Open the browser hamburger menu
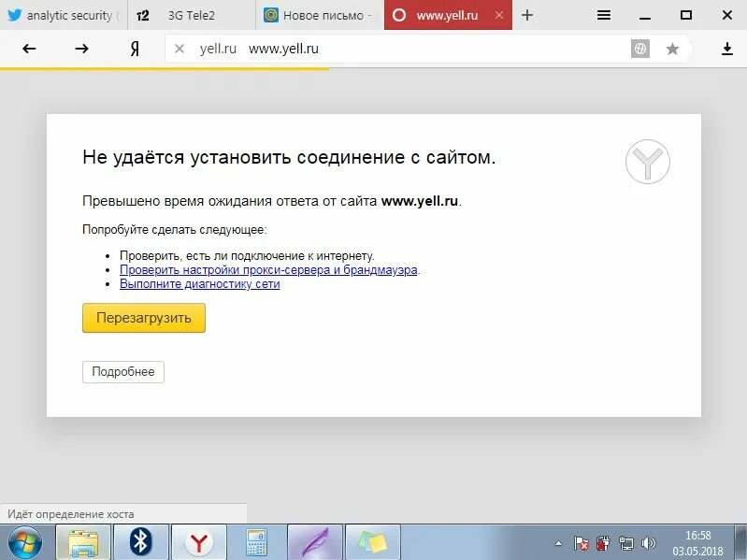 [x=604, y=15]
